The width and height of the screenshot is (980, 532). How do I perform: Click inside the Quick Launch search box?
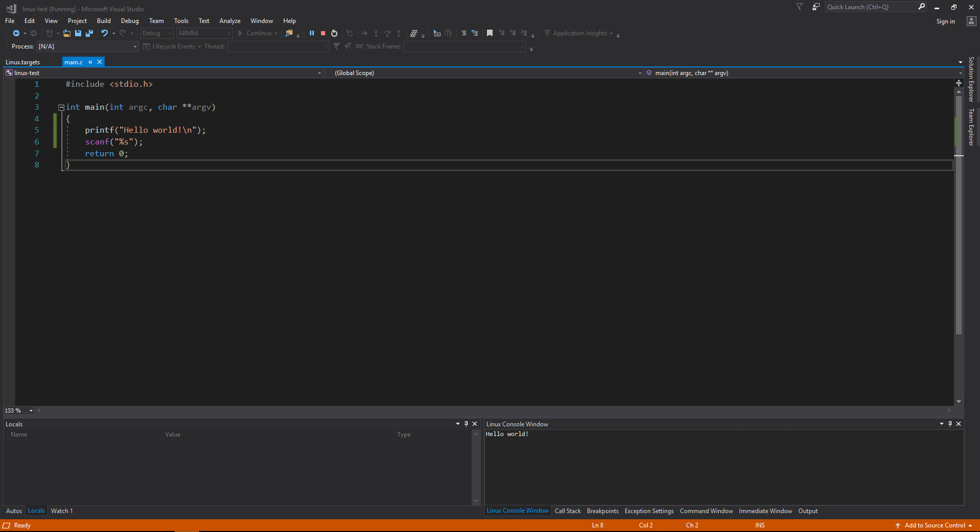click(x=870, y=7)
